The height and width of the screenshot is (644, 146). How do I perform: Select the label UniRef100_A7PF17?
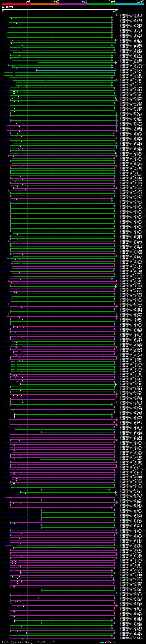tap(131, 85)
